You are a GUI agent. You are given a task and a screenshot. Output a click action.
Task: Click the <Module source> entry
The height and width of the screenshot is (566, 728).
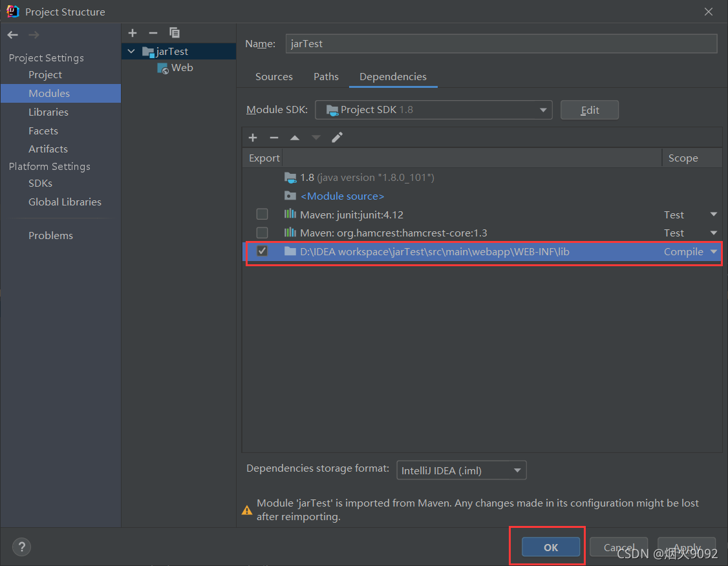pos(342,196)
